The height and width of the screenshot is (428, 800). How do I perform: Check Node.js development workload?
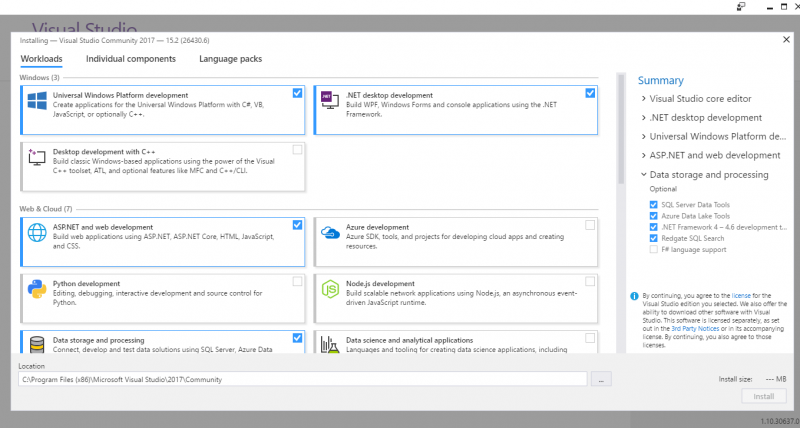590,282
